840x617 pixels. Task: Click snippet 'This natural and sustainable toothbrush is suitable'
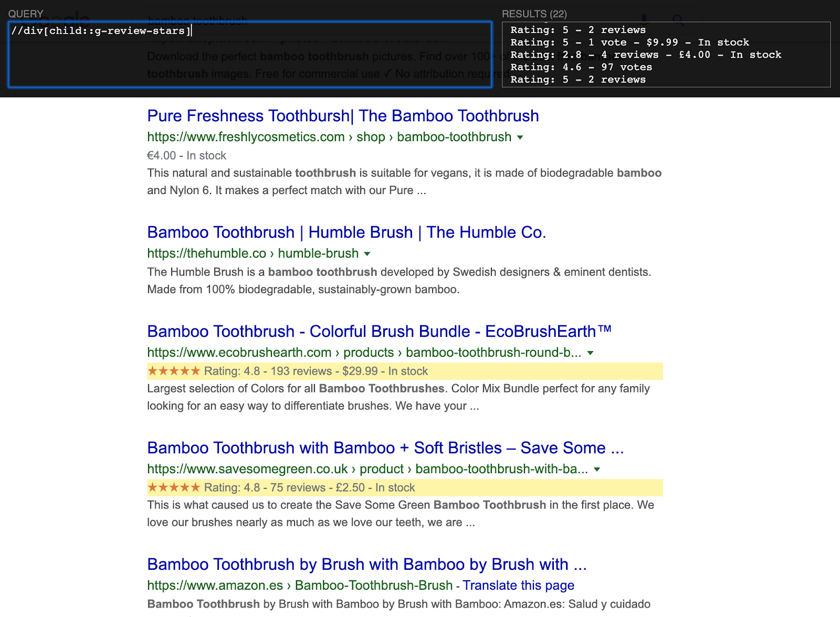404,182
